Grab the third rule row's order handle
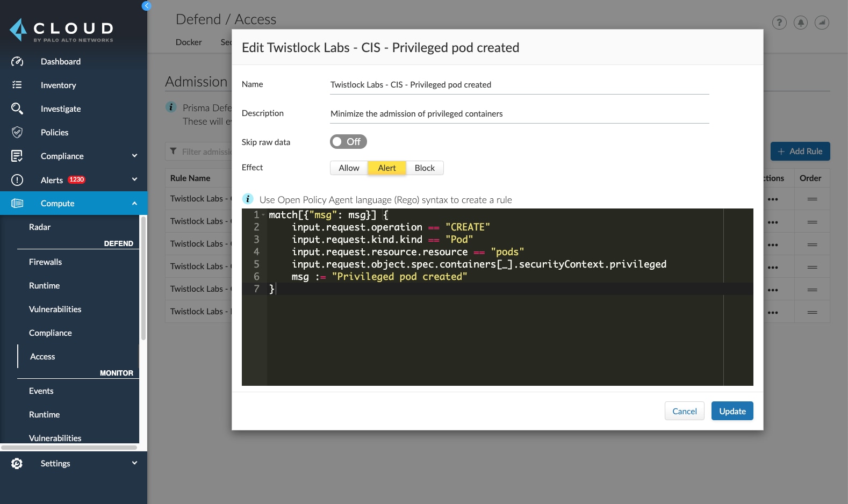848x504 pixels. (812, 244)
